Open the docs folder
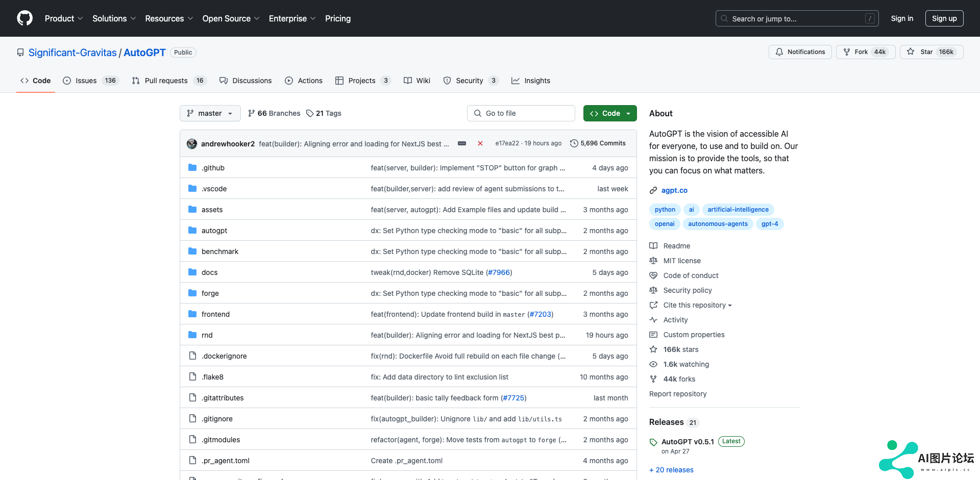 tap(209, 272)
